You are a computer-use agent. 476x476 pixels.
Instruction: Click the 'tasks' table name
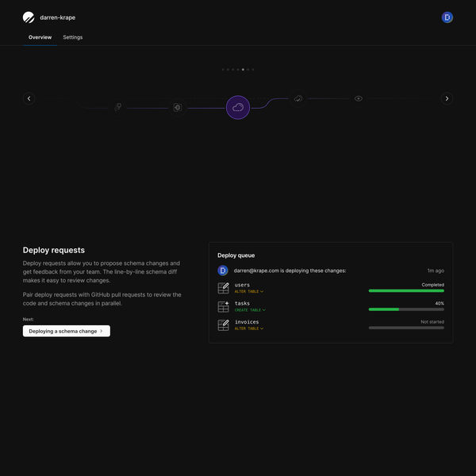[242, 304]
